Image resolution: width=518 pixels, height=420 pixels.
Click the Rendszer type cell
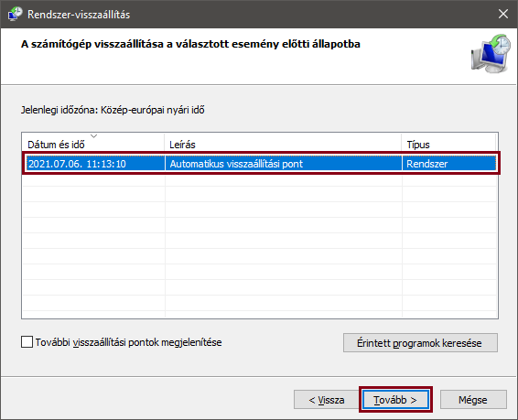coord(427,164)
